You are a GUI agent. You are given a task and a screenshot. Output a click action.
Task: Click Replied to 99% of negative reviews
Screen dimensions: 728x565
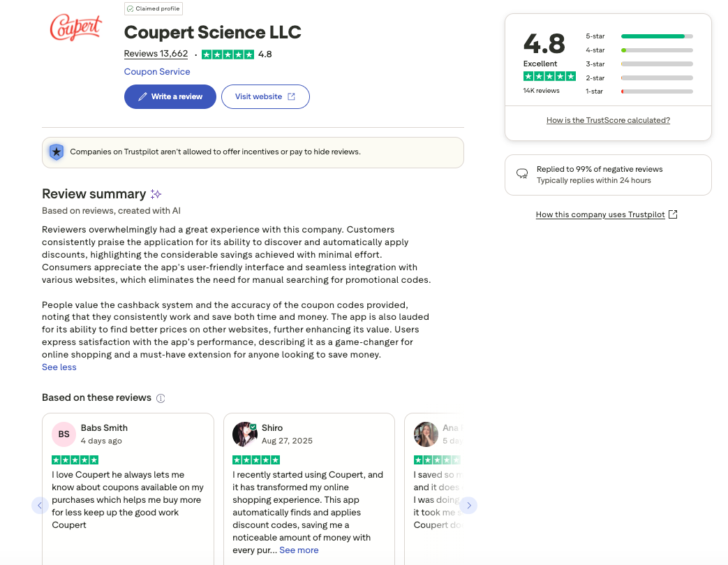tap(600, 169)
